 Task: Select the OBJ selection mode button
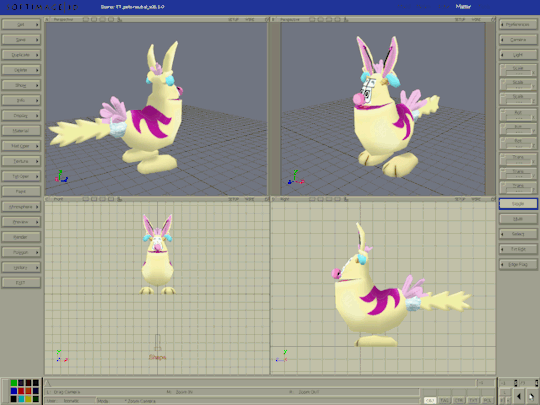coord(429,401)
